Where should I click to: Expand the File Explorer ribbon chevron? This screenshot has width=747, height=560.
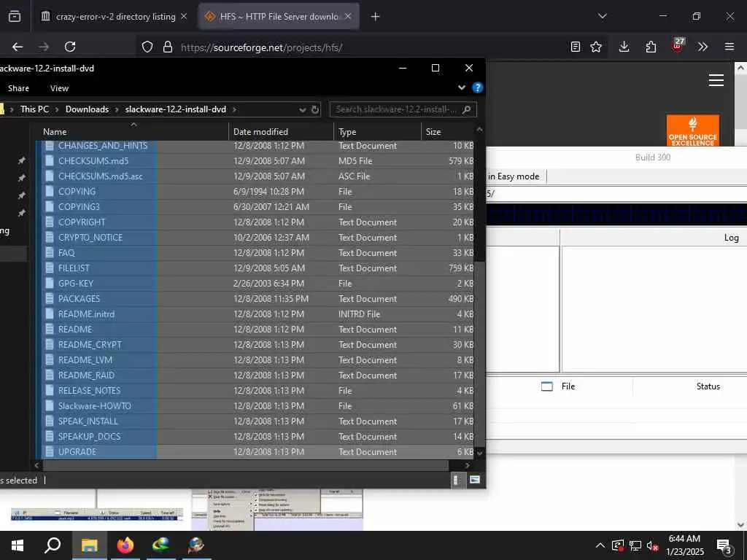461,87
